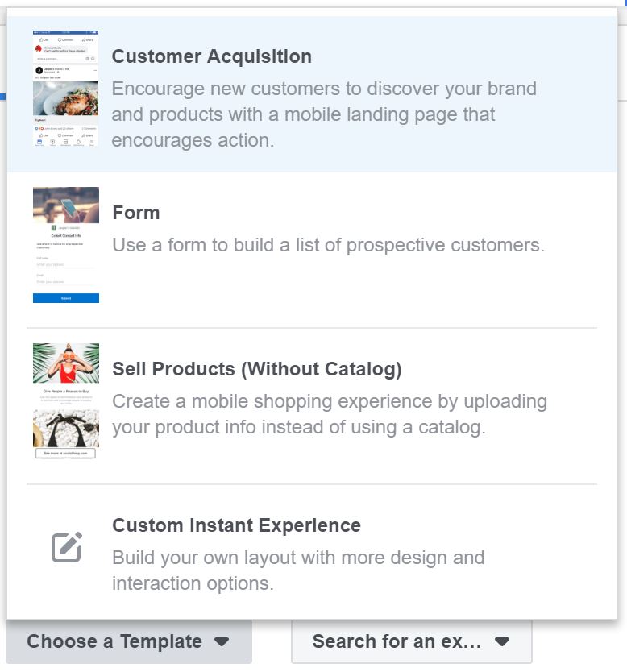Image resolution: width=627 pixels, height=672 pixels.
Task: Click "Use a form to build" description
Action: coord(328,245)
